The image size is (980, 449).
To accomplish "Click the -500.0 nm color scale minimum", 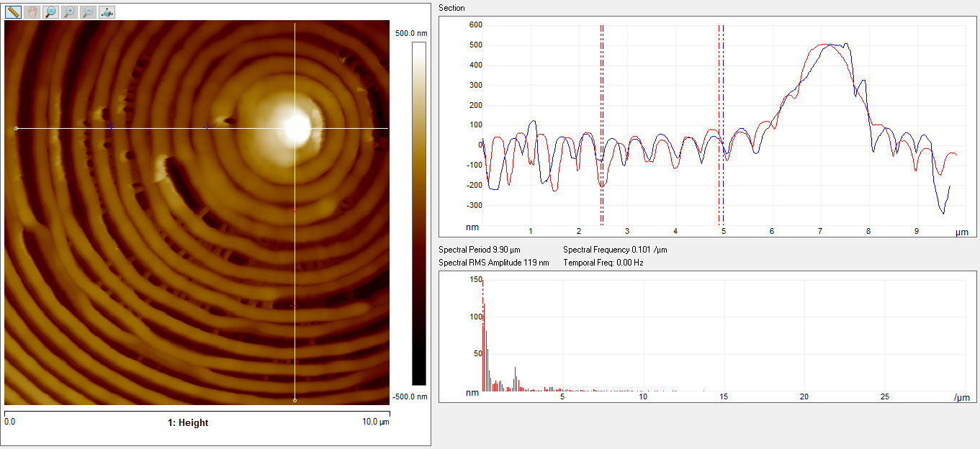I will pos(411,396).
